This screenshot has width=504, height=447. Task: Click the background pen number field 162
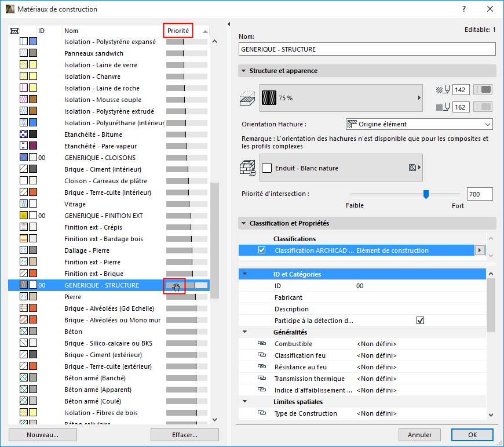[x=461, y=107]
